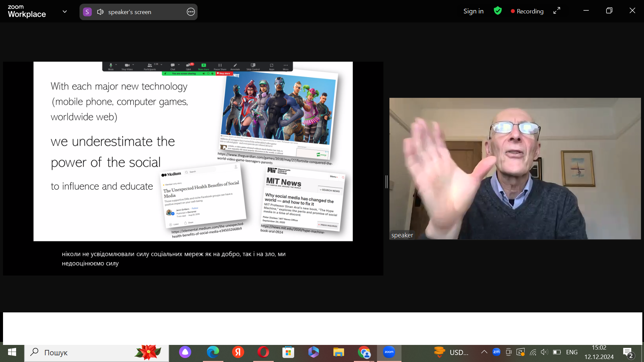Click the green encryption shield icon
Image resolution: width=644 pixels, height=362 pixels.
click(498, 11)
